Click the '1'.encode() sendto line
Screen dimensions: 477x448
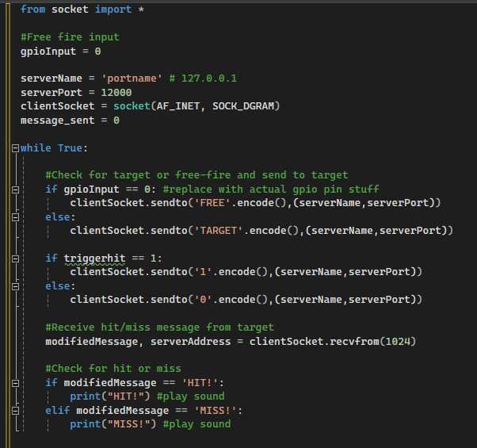click(246, 272)
